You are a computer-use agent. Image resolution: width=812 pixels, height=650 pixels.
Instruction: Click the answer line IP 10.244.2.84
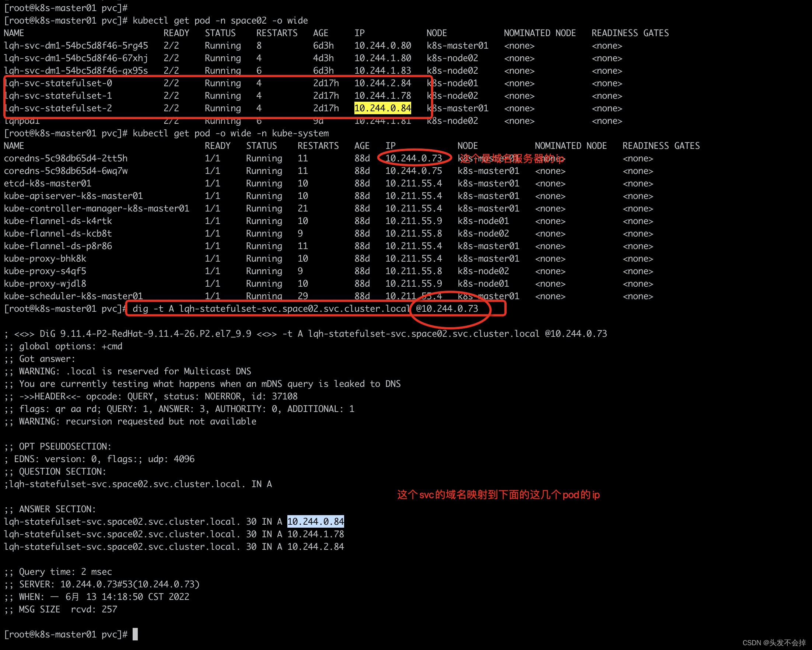315,547
